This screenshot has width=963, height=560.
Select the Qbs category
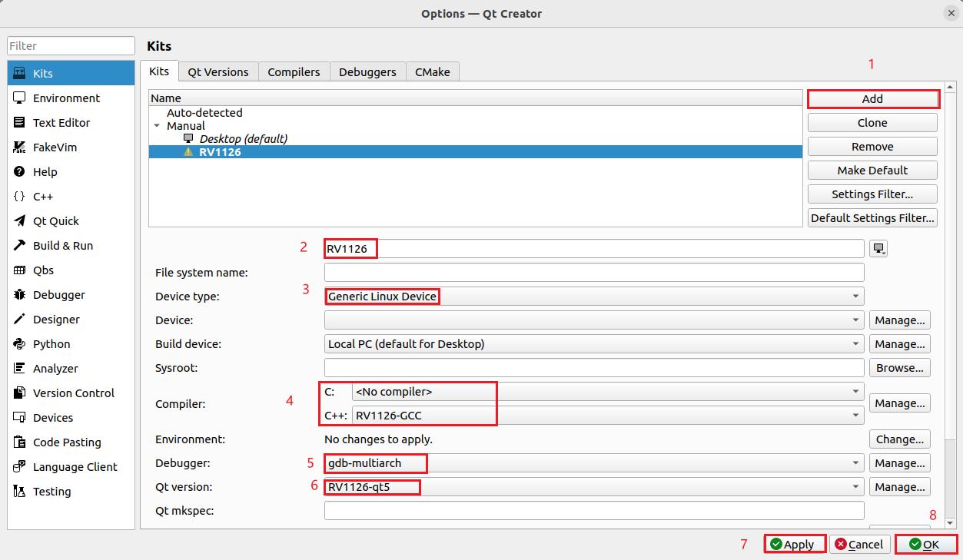(71, 270)
